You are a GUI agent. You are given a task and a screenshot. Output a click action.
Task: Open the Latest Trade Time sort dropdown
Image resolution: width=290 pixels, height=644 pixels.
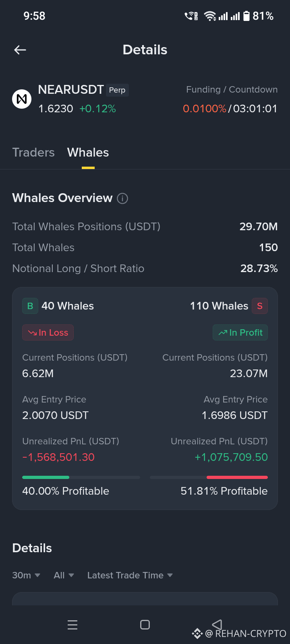pos(130,576)
